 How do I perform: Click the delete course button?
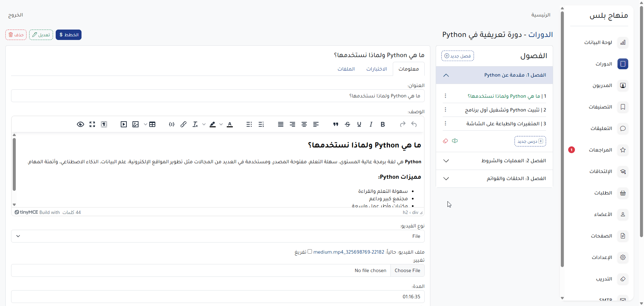pos(16,35)
